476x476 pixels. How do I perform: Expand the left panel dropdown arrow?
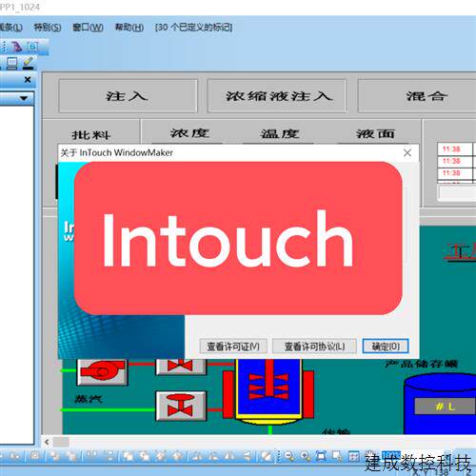tap(24, 98)
